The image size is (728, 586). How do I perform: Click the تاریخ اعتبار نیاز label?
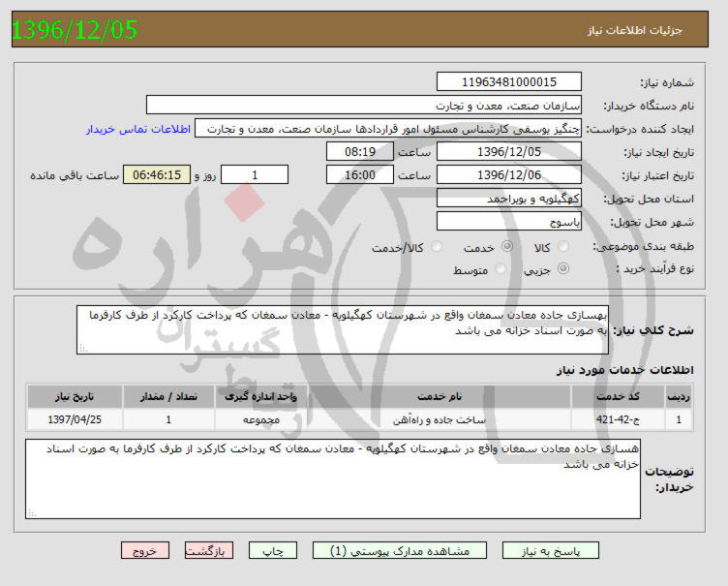pos(658,175)
